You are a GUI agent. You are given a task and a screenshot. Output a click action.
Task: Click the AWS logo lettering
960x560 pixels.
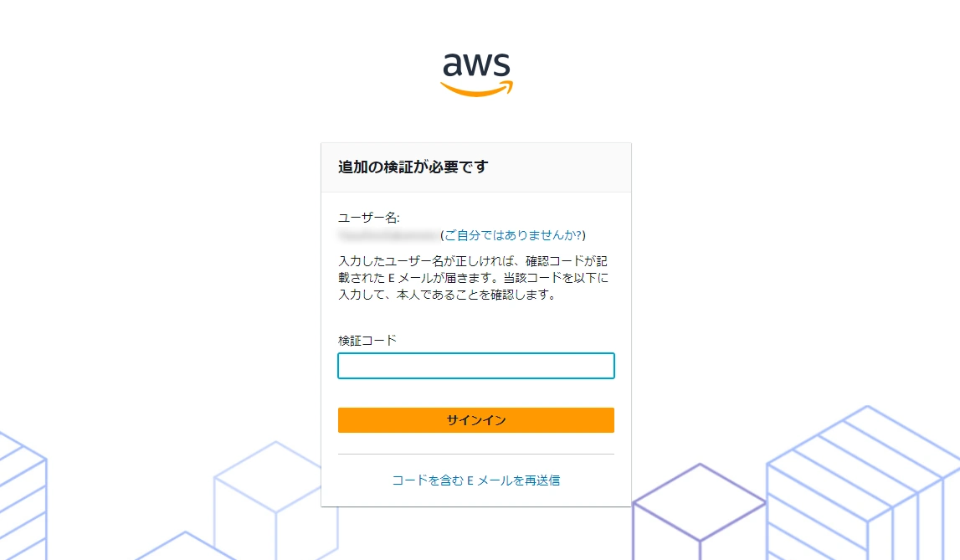point(476,64)
